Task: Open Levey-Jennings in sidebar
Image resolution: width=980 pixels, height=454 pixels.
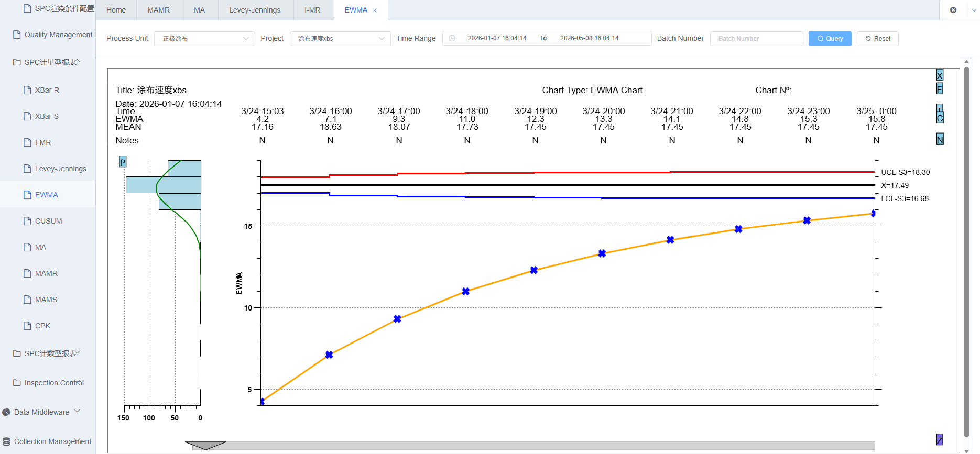Action: pyautogui.click(x=48, y=169)
